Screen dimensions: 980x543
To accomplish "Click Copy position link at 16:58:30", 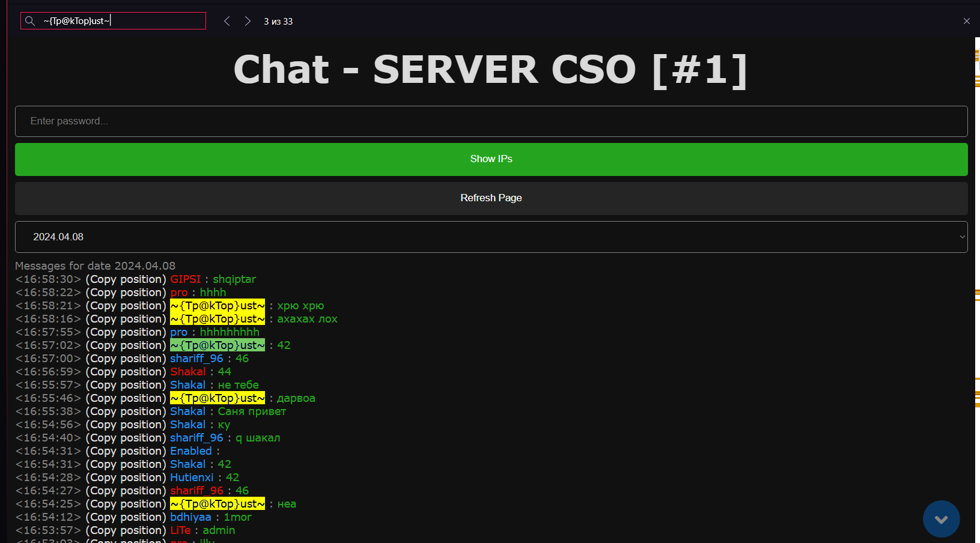I will point(126,279).
